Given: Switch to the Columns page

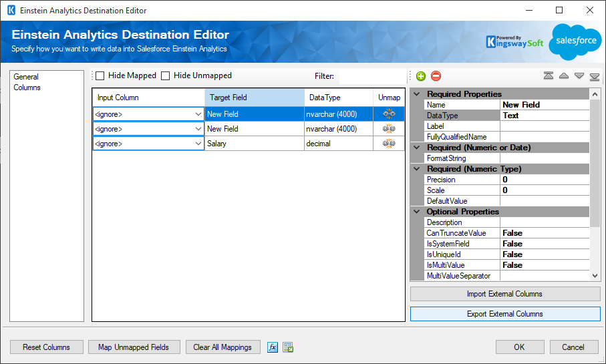Looking at the screenshot, I should 27,87.
